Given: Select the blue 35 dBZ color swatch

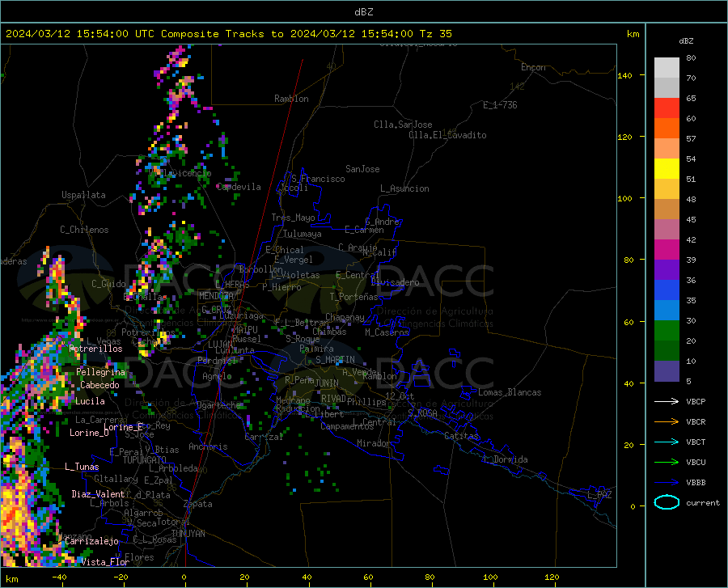Looking at the screenshot, I should click(667, 290).
